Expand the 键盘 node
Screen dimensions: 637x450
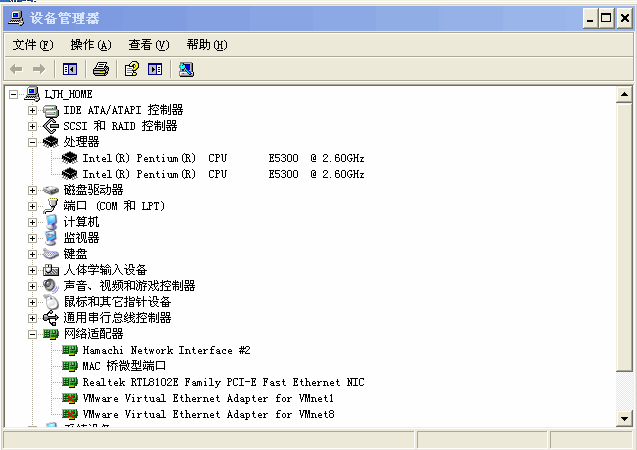click(x=32, y=254)
